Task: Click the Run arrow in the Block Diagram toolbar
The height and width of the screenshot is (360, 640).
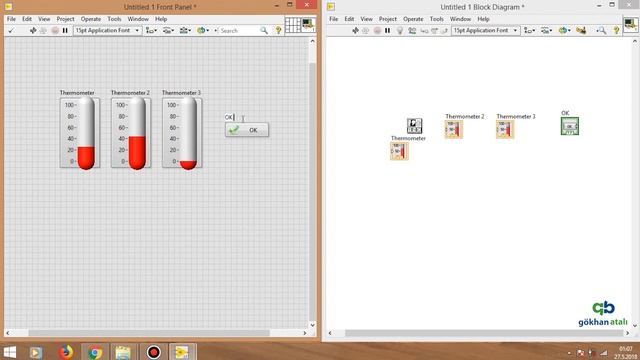Action: coord(355,31)
